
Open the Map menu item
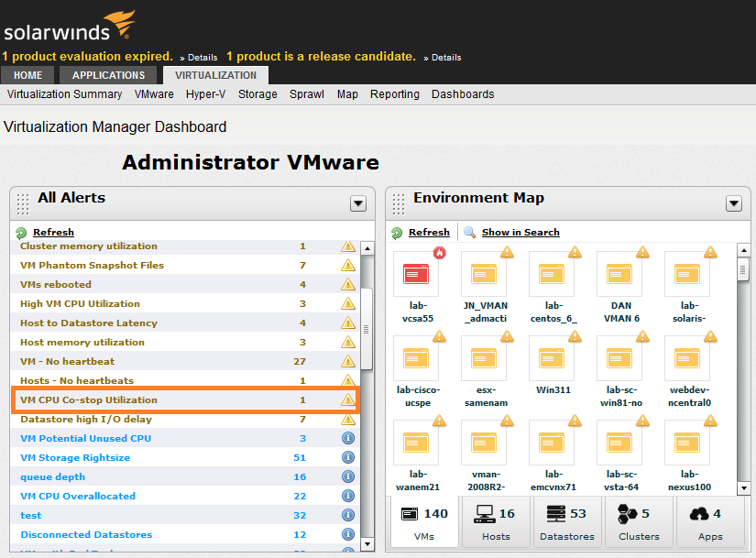[347, 94]
